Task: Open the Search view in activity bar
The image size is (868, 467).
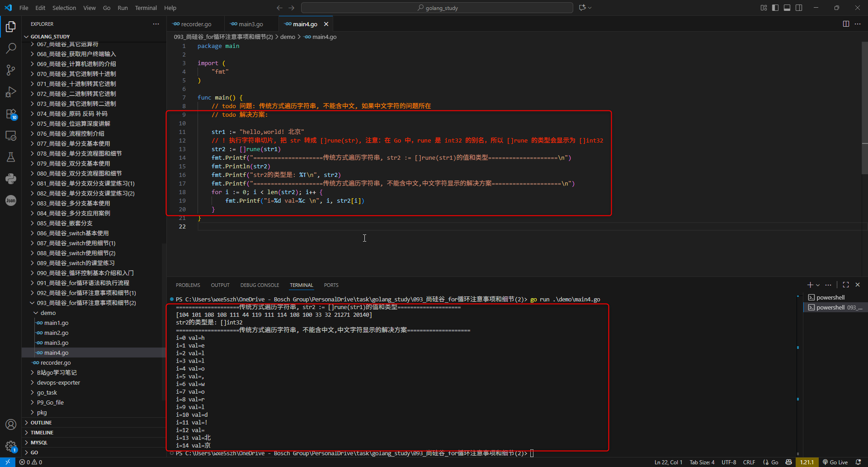Action: click(11, 48)
